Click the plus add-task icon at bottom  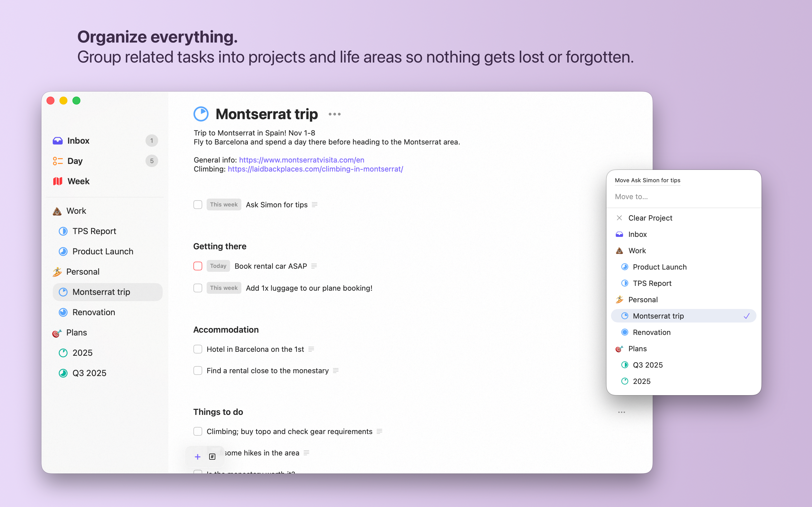(198, 457)
